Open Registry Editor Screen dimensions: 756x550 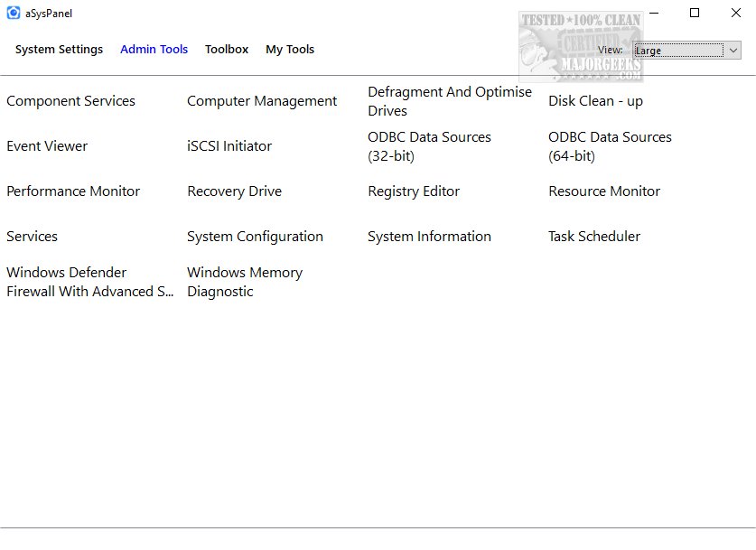[414, 191]
